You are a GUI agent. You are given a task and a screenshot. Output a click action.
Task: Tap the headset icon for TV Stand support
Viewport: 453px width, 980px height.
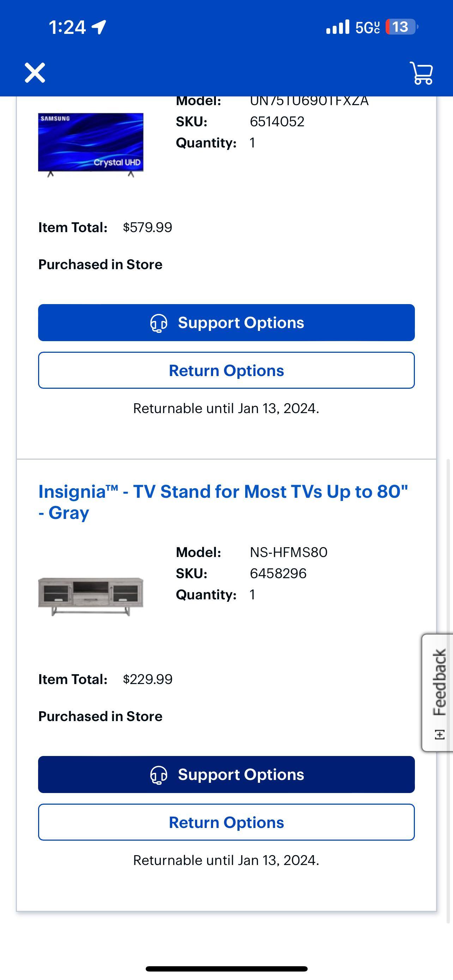pos(159,775)
